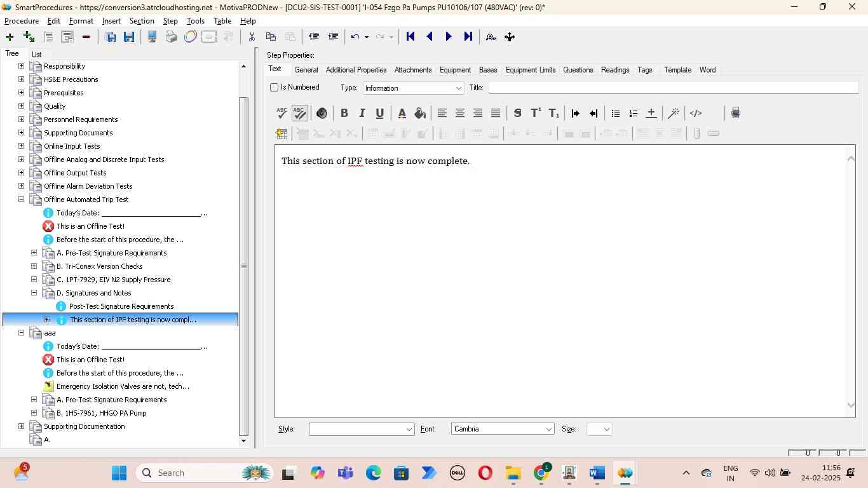The width and height of the screenshot is (868, 488).
Task: Click the editor print icon
Action: [x=735, y=113]
